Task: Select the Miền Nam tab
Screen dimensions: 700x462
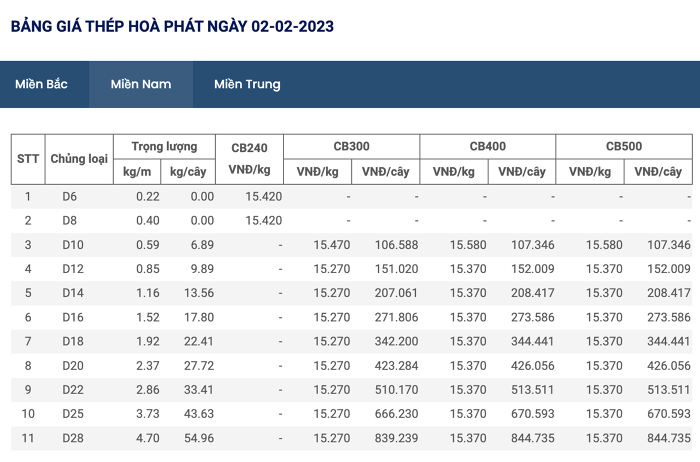Action: coord(141,84)
